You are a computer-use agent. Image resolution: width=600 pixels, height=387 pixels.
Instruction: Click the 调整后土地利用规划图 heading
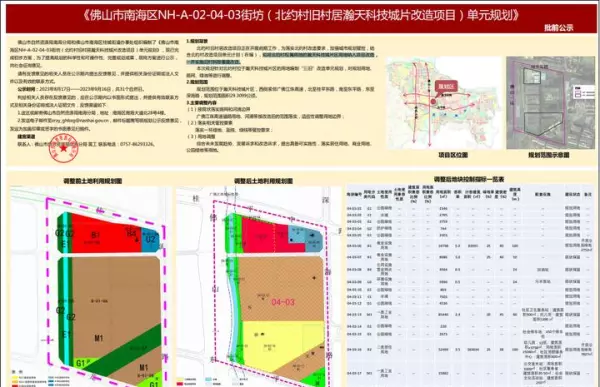pos(263,181)
